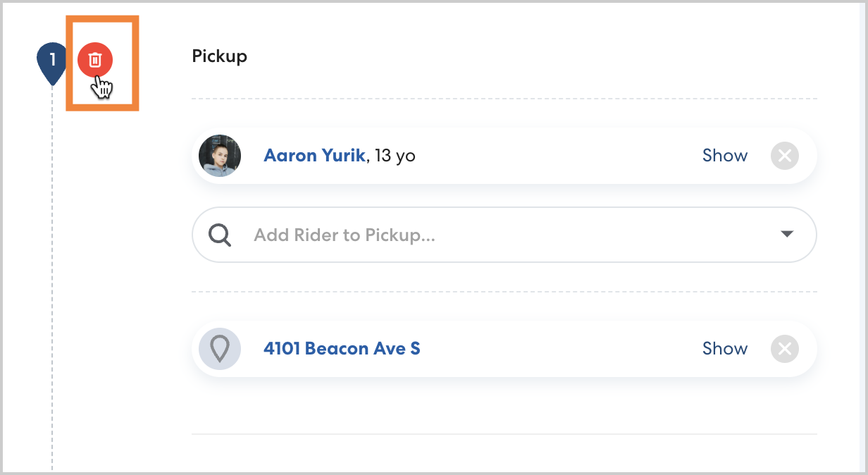Image resolution: width=868 pixels, height=475 pixels.
Task: Delete stop 1 with the trash icon
Action: [x=95, y=60]
